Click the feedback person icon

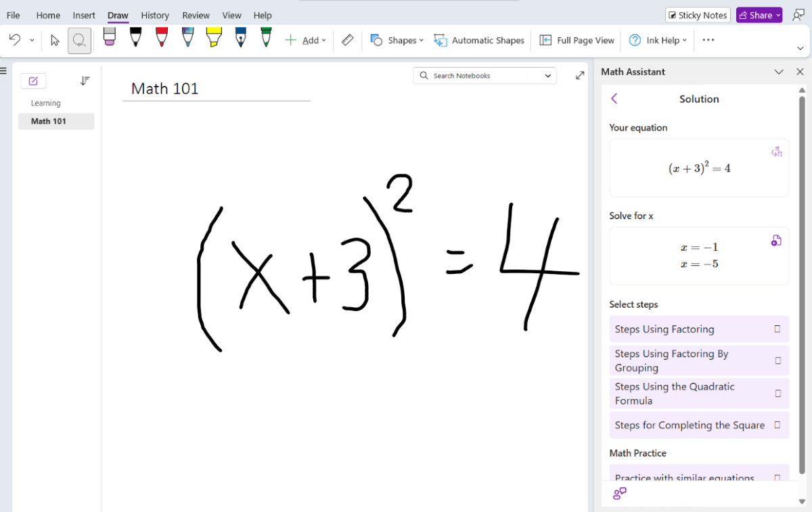coord(798,15)
